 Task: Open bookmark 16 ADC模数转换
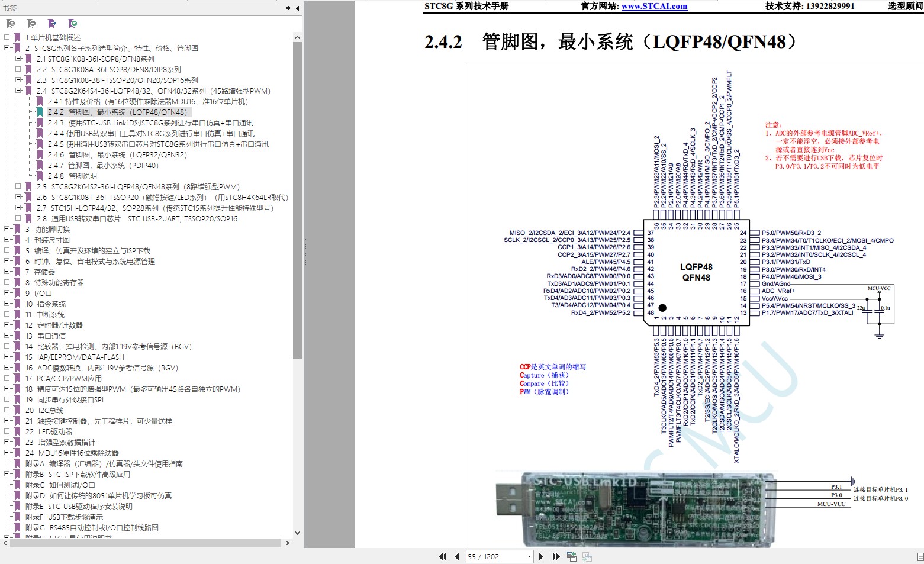(102, 368)
